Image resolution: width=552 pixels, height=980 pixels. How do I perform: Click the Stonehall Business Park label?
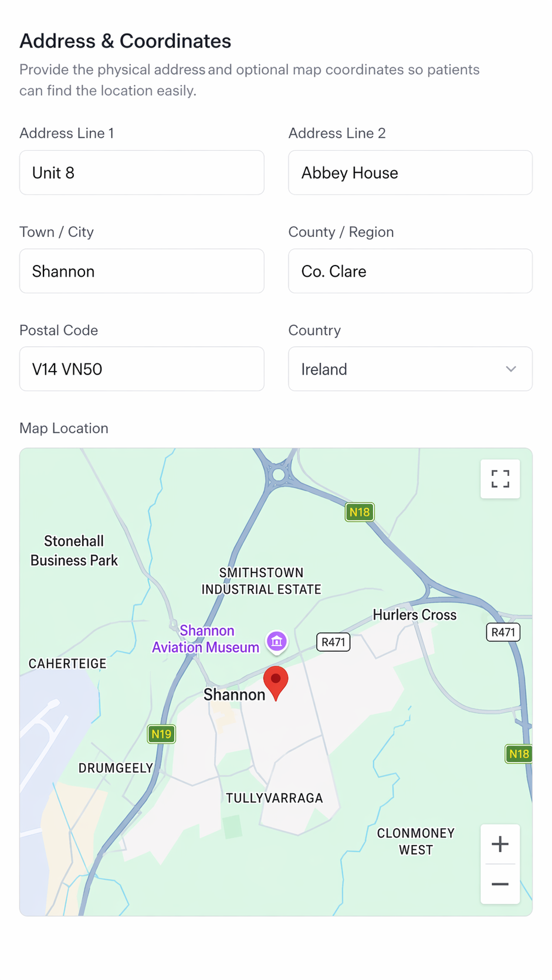pos(74,551)
